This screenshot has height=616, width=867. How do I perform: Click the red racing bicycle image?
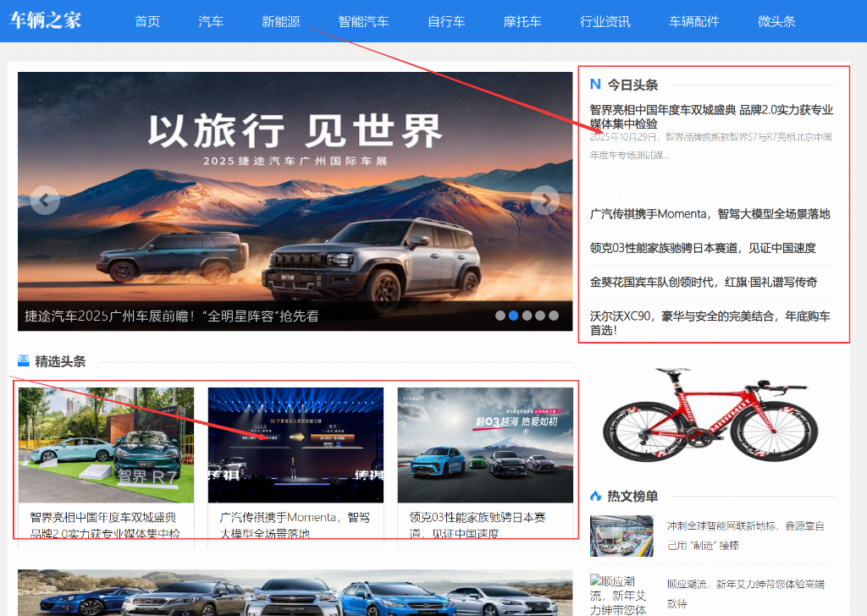710,415
